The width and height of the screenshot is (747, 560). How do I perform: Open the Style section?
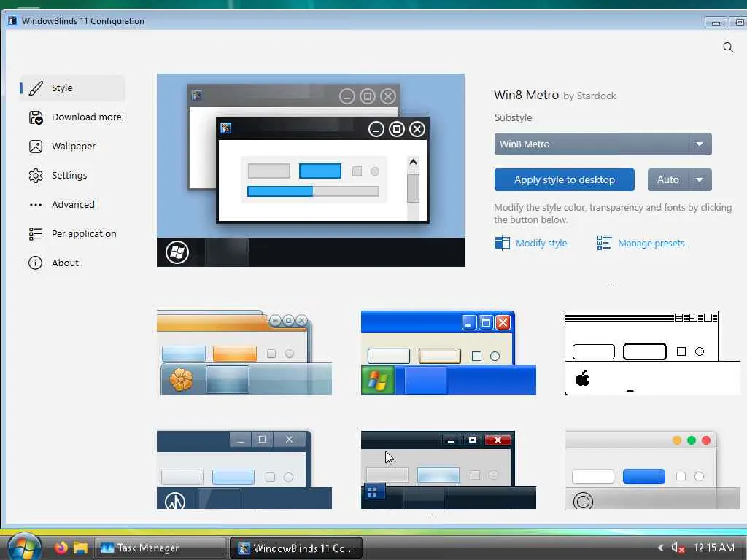[x=72, y=88]
